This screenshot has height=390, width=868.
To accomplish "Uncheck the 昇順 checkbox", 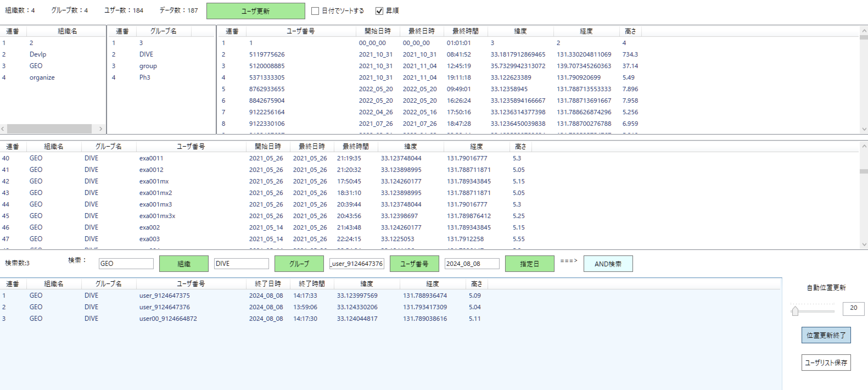I will [x=379, y=11].
